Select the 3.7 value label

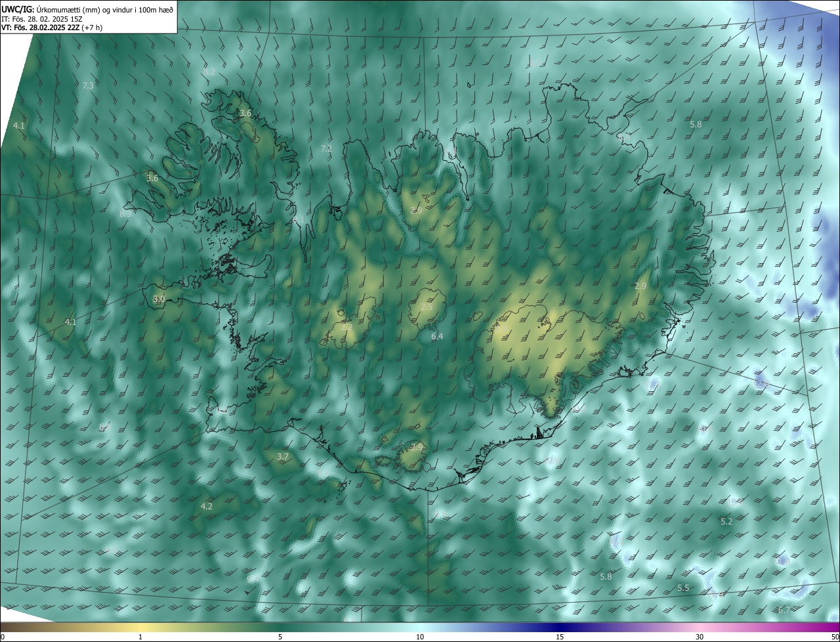(283, 456)
